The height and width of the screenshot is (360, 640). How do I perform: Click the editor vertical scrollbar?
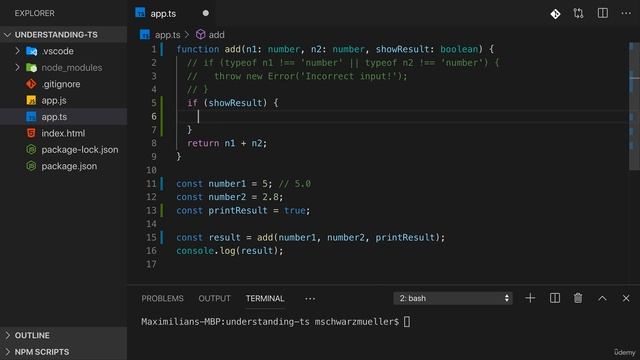tap(634, 106)
